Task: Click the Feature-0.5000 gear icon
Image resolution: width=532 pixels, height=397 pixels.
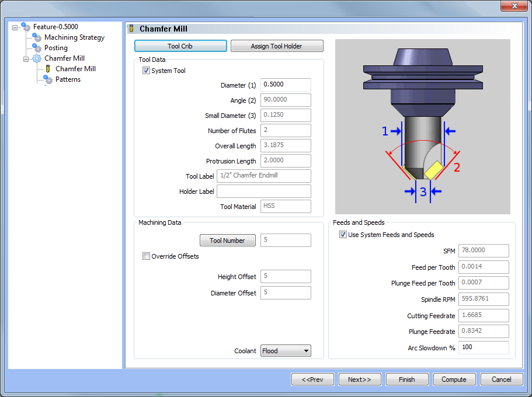Action: pos(26,27)
